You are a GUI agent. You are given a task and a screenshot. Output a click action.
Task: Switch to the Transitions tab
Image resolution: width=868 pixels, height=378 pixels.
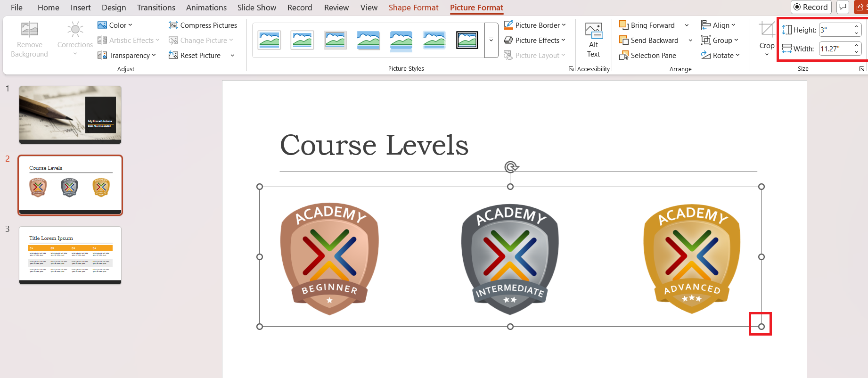click(156, 8)
